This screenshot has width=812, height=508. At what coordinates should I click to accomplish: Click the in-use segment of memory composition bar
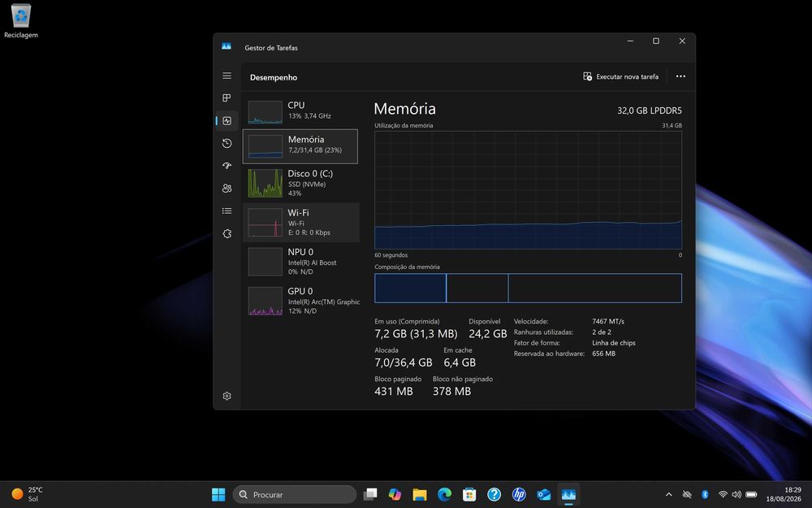pyautogui.click(x=410, y=289)
